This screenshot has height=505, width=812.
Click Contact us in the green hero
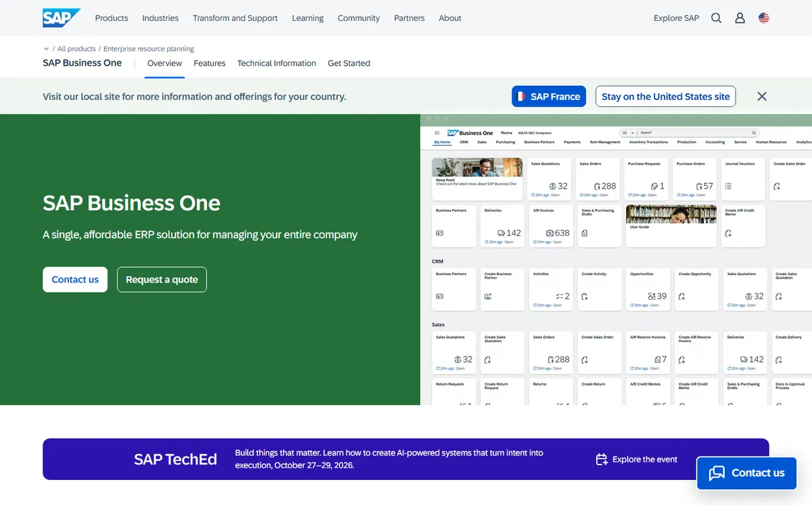point(75,280)
